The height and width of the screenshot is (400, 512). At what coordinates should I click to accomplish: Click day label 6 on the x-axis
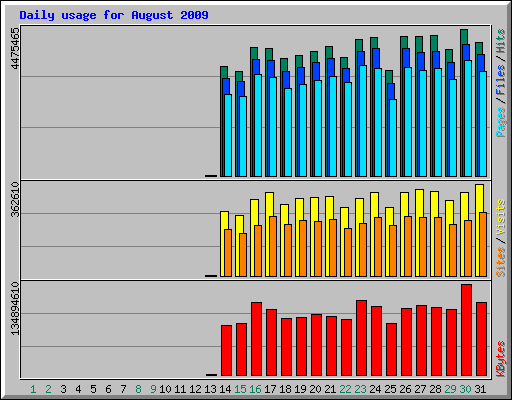tap(108, 389)
